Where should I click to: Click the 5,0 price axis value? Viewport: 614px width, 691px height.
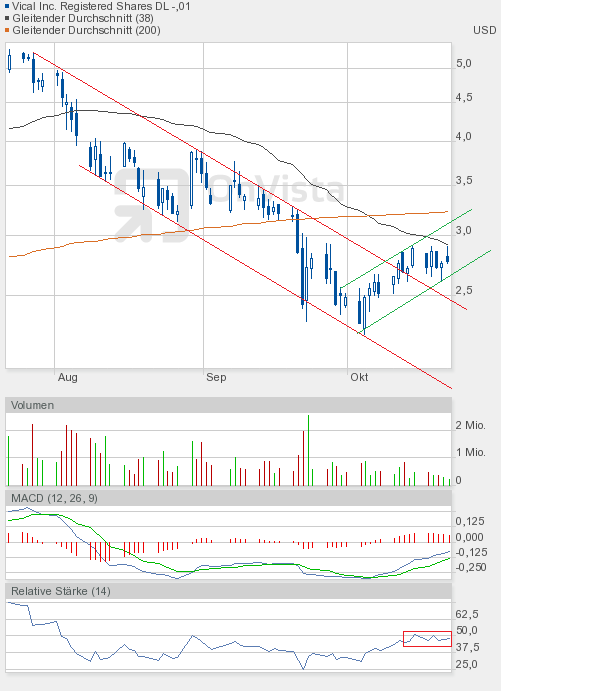(463, 63)
